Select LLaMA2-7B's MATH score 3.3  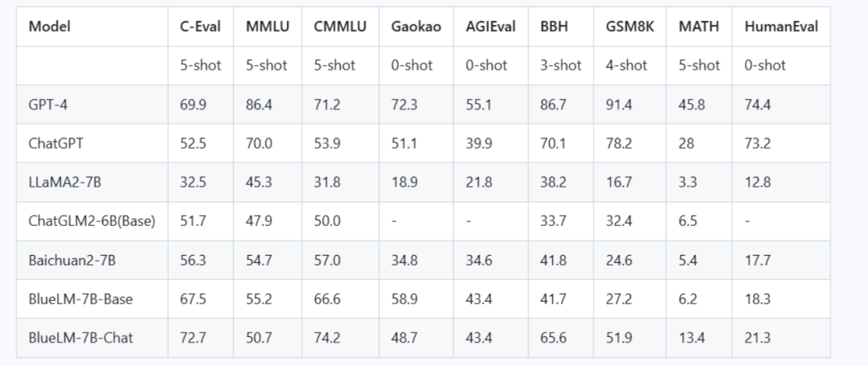click(687, 182)
